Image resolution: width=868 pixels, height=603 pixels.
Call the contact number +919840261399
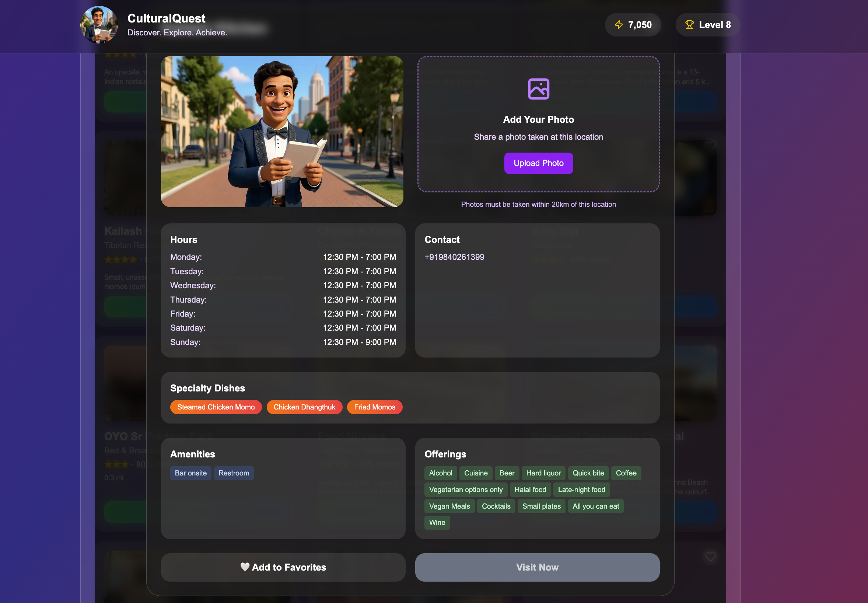click(x=454, y=257)
